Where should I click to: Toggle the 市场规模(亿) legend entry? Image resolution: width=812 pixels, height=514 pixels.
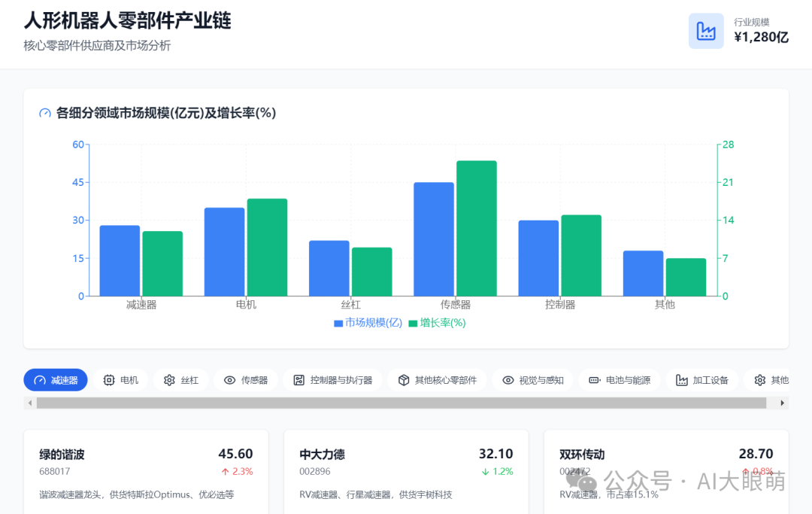coord(368,323)
